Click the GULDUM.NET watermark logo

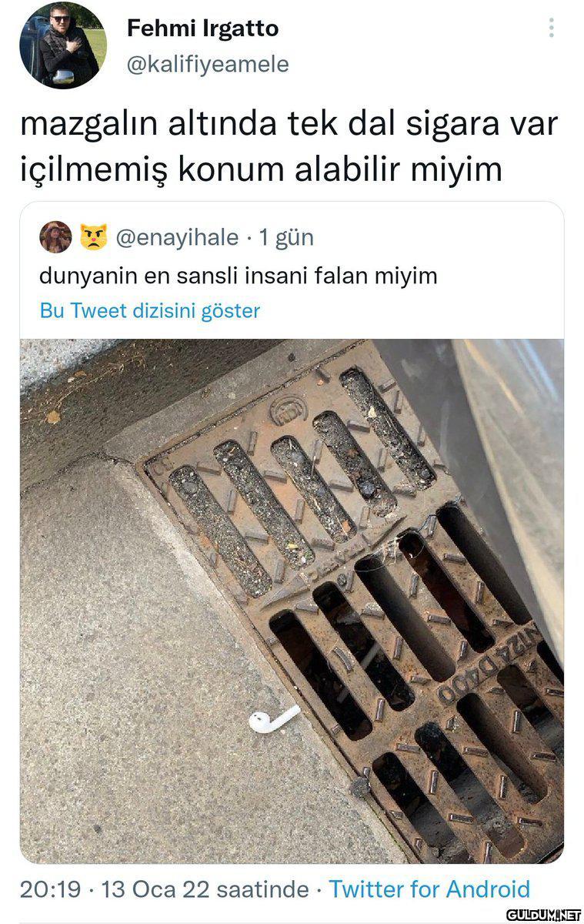click(x=544, y=915)
